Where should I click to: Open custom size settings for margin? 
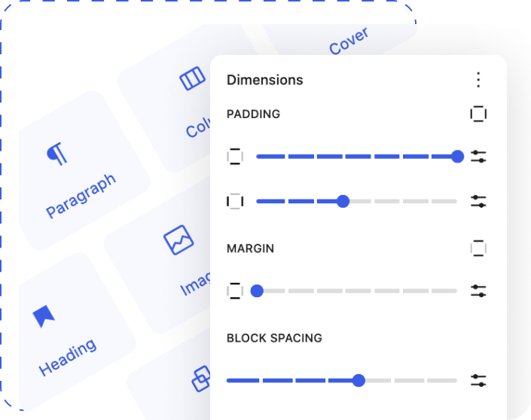click(478, 291)
